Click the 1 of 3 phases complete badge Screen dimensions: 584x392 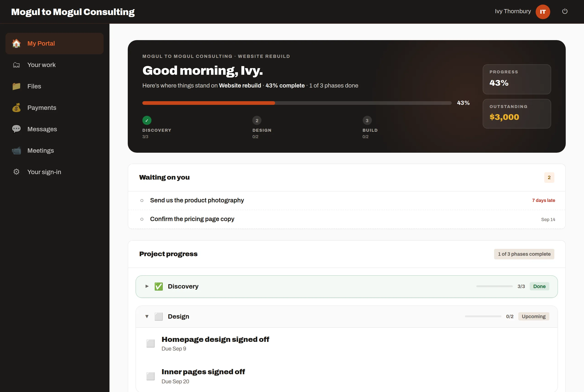(524, 254)
